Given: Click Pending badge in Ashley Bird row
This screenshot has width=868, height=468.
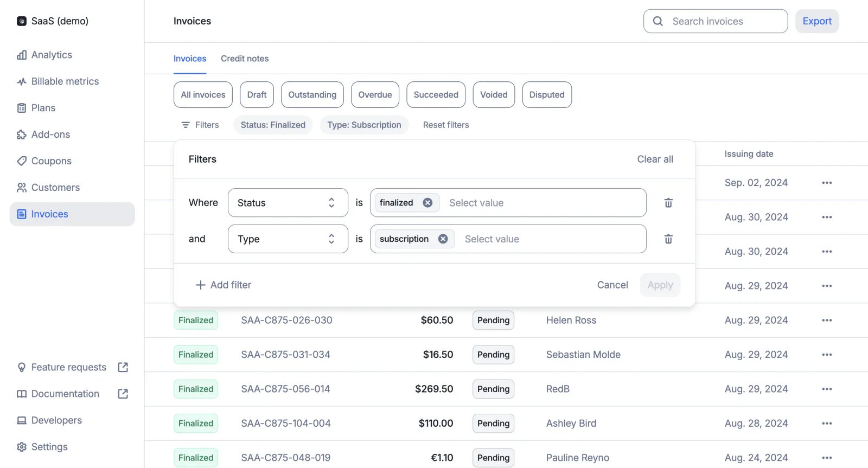Looking at the screenshot, I should pyautogui.click(x=493, y=424).
